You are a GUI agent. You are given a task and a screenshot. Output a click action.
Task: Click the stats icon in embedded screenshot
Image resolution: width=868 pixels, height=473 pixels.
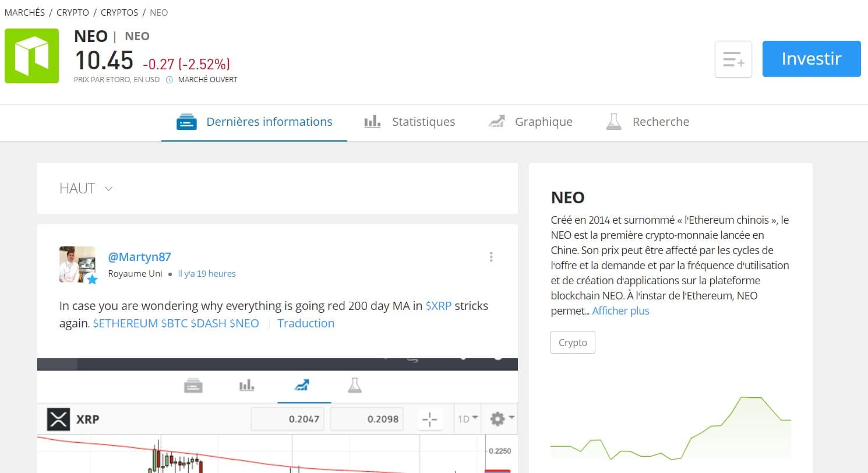247,385
